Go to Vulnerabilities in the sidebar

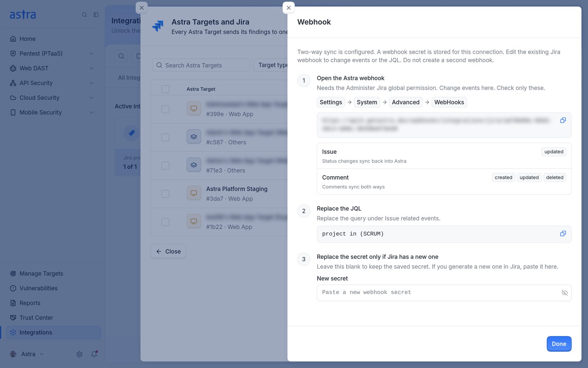pyautogui.click(x=38, y=288)
